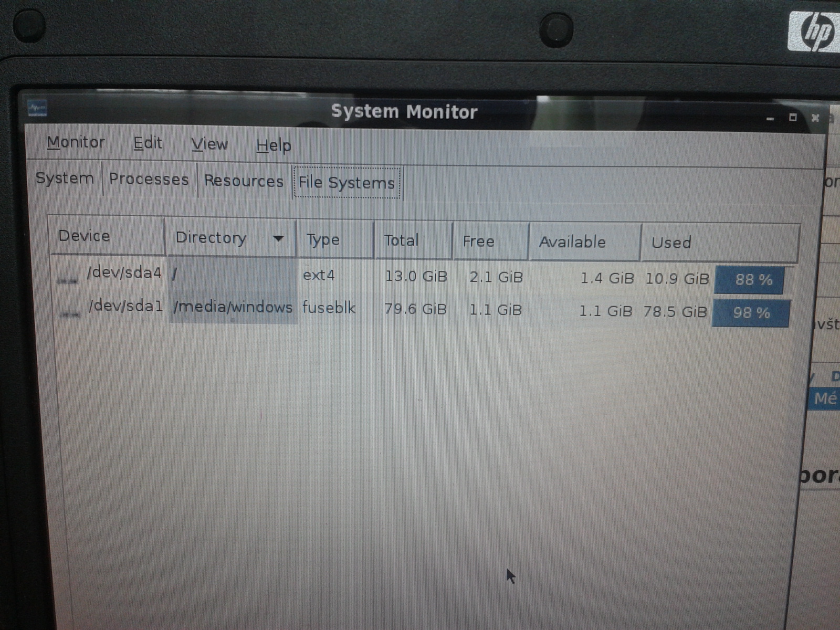840x630 pixels.
Task: Close the System Monitor window
Action: click(815, 118)
